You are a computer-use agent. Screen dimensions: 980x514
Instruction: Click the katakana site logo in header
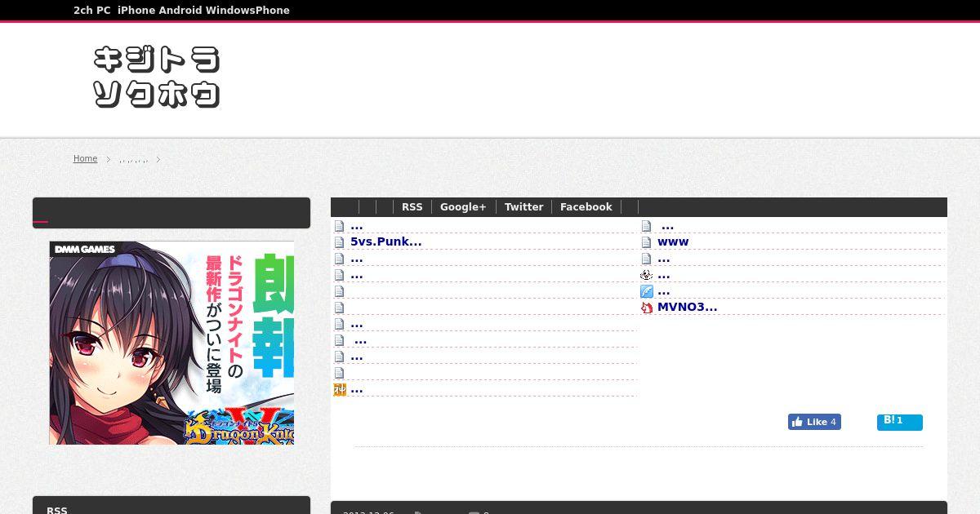157,78
